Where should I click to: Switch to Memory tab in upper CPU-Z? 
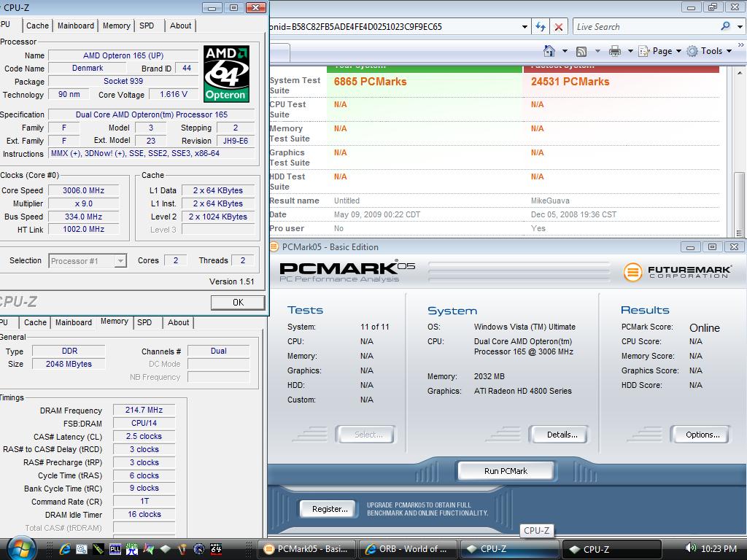116,26
